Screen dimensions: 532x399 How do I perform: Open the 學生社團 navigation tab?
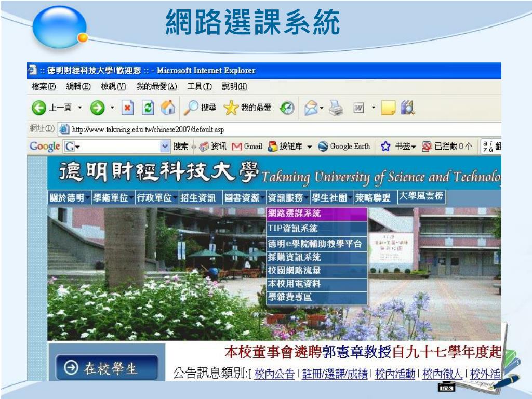[x=332, y=197]
